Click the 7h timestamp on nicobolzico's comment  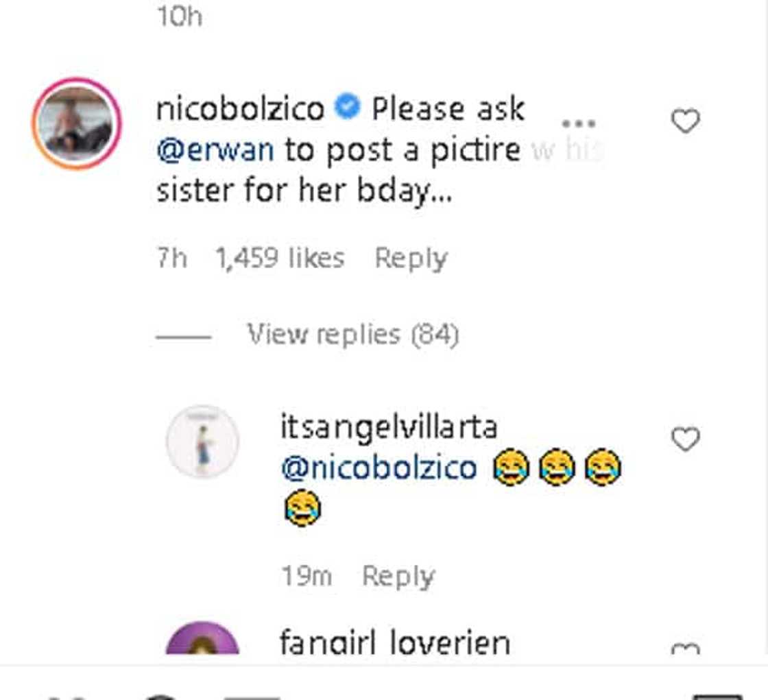[x=171, y=258]
